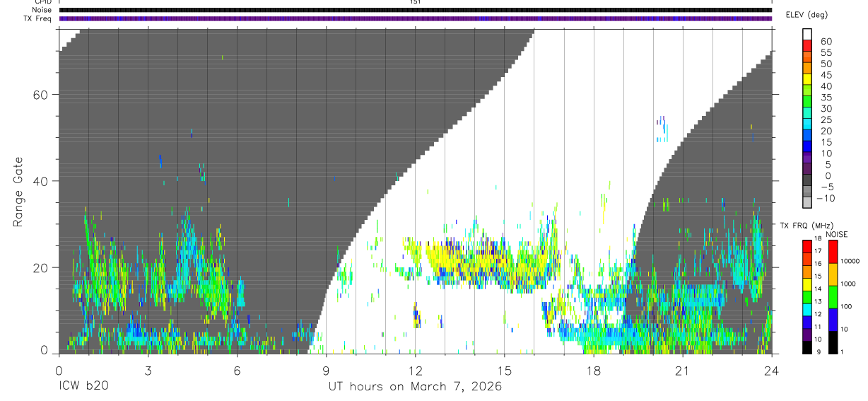Click the '9' label on TX FRQ colorbar

coord(819,351)
